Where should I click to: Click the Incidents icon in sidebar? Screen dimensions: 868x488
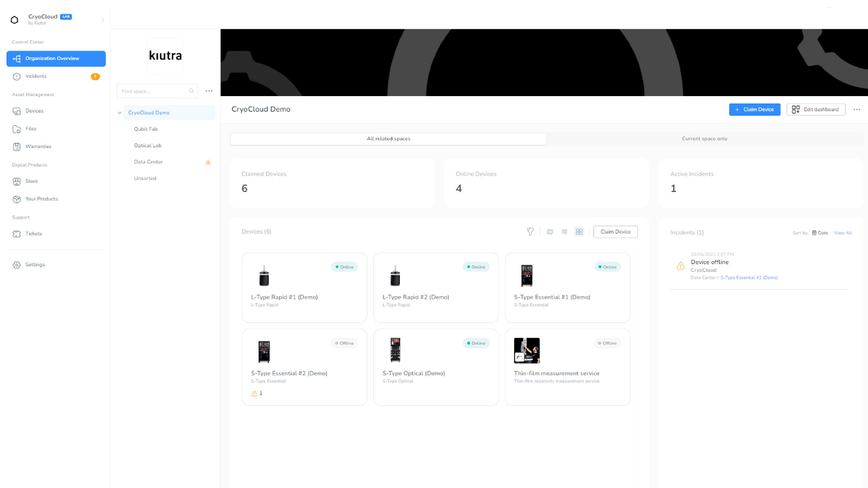[17, 76]
